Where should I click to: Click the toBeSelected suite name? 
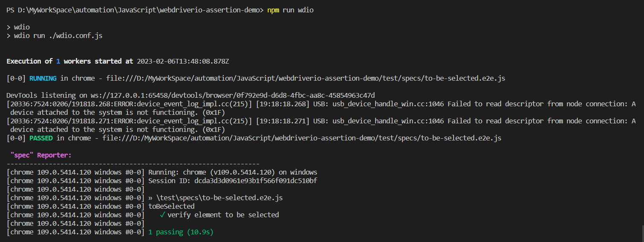[171, 206]
